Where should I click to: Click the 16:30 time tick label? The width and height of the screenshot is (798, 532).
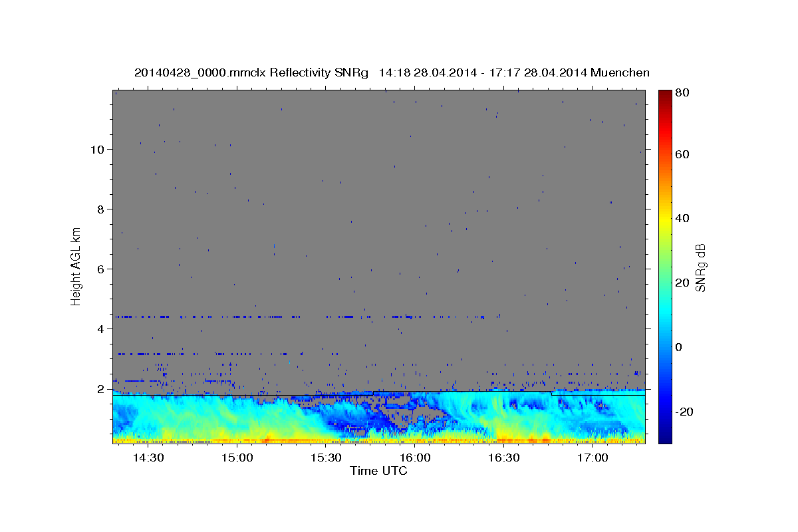point(503,458)
